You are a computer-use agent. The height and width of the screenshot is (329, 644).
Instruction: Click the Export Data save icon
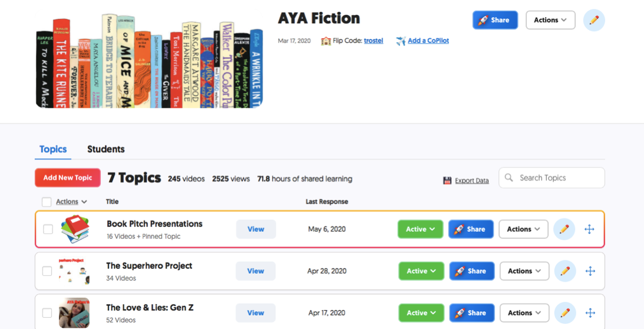447,180
